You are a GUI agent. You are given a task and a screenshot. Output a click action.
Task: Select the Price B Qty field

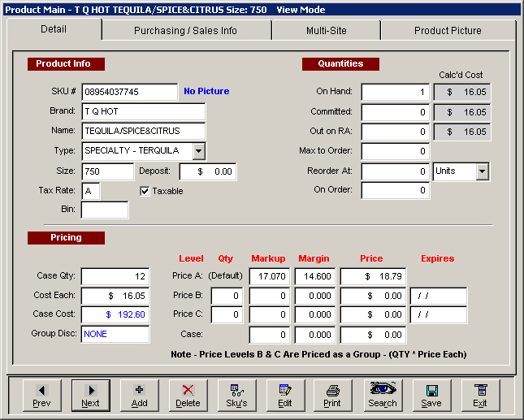click(x=227, y=296)
